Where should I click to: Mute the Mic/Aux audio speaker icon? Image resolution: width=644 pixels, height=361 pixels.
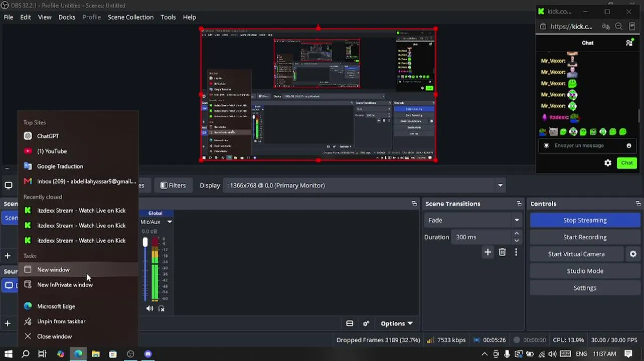pos(149,309)
